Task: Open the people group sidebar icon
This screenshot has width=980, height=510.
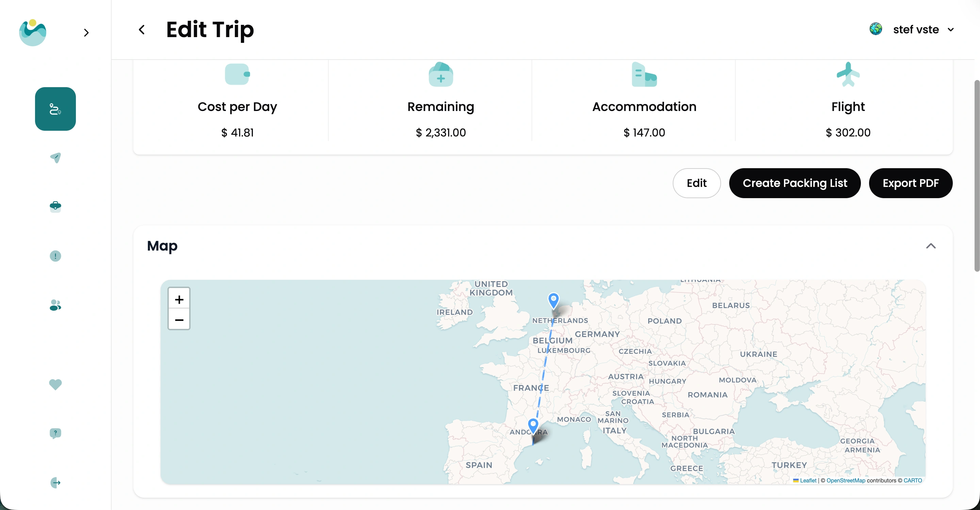Action: [55, 305]
